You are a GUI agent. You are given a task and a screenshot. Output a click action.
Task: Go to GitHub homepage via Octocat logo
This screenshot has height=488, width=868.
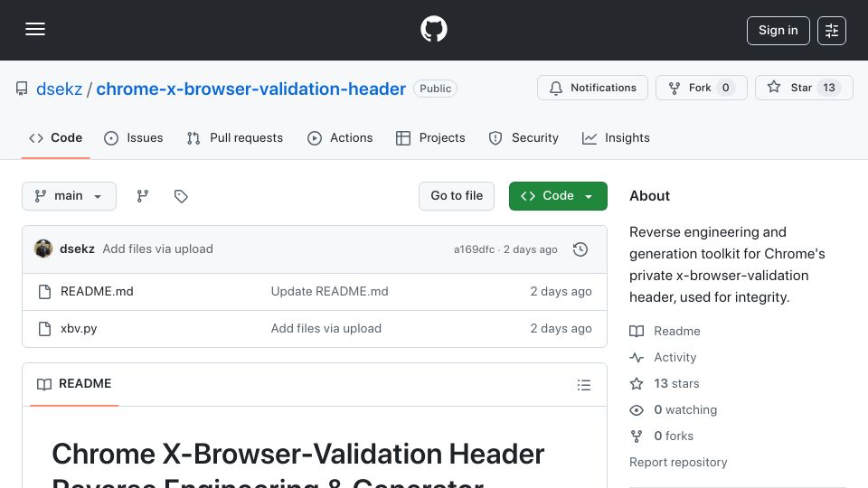tap(433, 29)
